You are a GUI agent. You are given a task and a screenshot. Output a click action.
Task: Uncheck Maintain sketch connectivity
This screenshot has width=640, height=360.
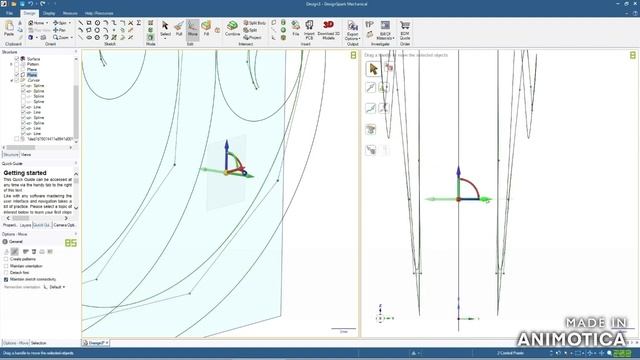[6, 280]
